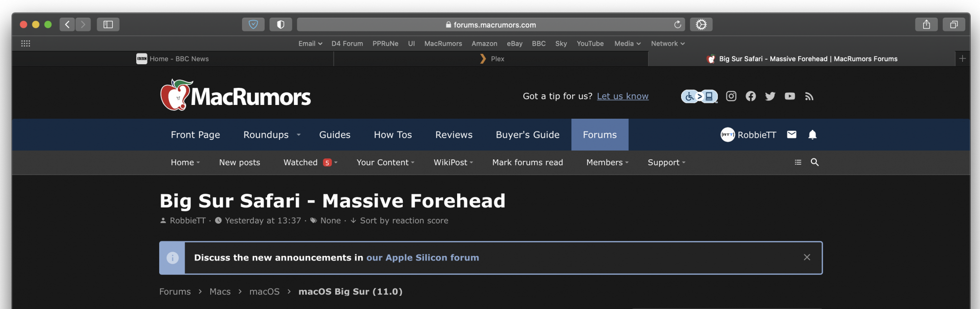Open the inbox envelope icon
This screenshot has height=309, width=980.
(x=792, y=134)
